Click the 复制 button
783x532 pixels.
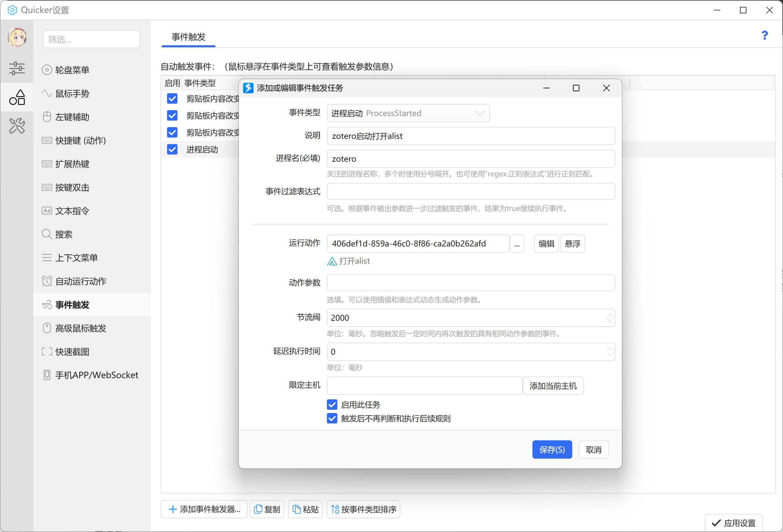point(267,509)
